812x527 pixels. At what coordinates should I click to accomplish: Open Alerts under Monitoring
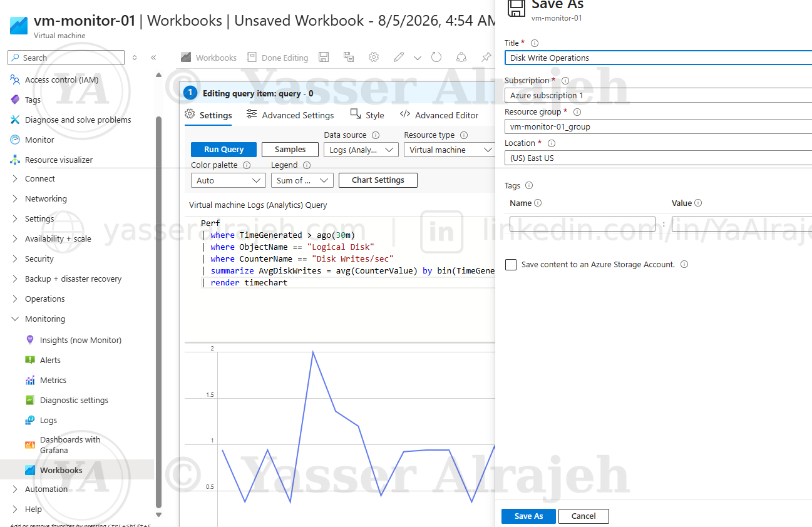tap(50, 360)
